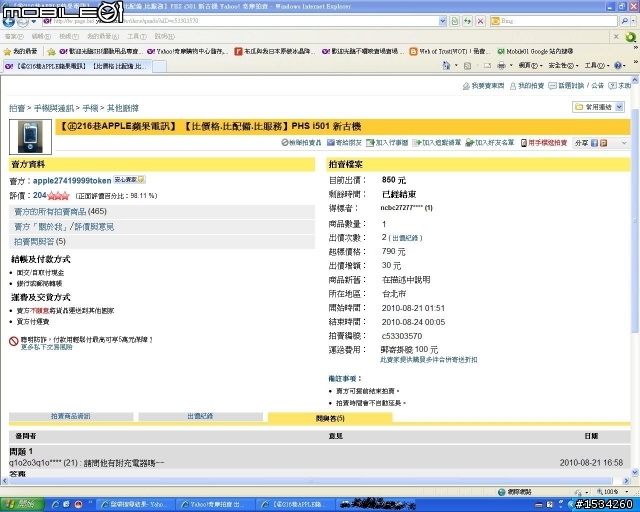Click the combined shipping discount link

click(x=429, y=360)
